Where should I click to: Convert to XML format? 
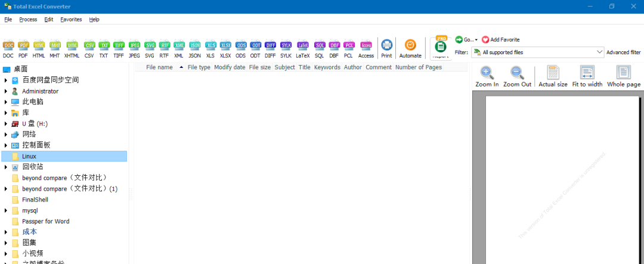[179, 49]
